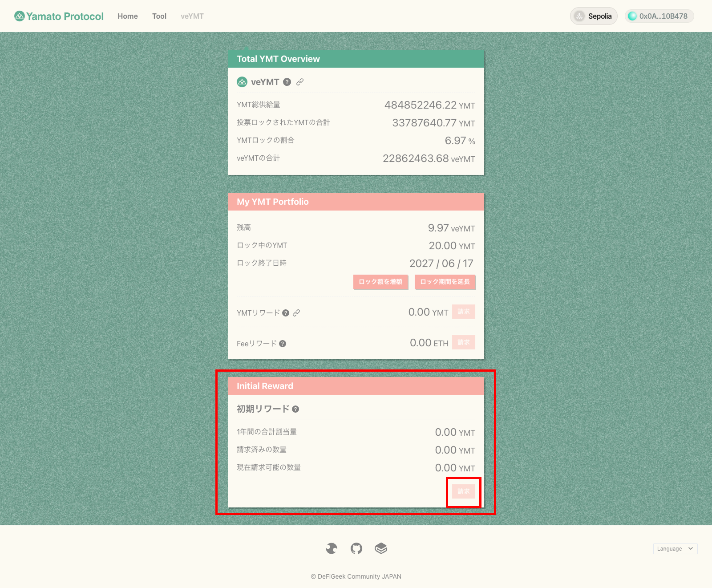Open the 0x0A...10B478 wallet account menu
The height and width of the screenshot is (588, 712).
(x=659, y=16)
